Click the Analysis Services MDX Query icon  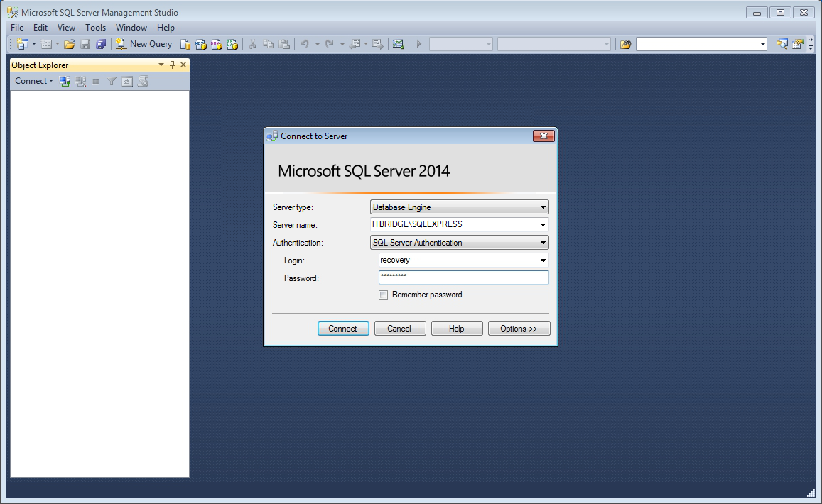(201, 45)
